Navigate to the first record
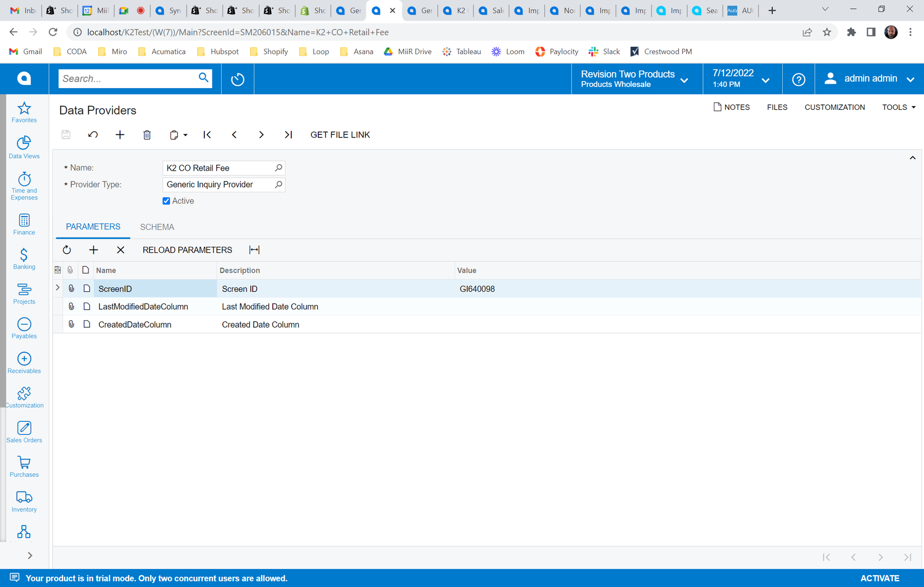The height and width of the screenshot is (587, 924). pos(206,134)
